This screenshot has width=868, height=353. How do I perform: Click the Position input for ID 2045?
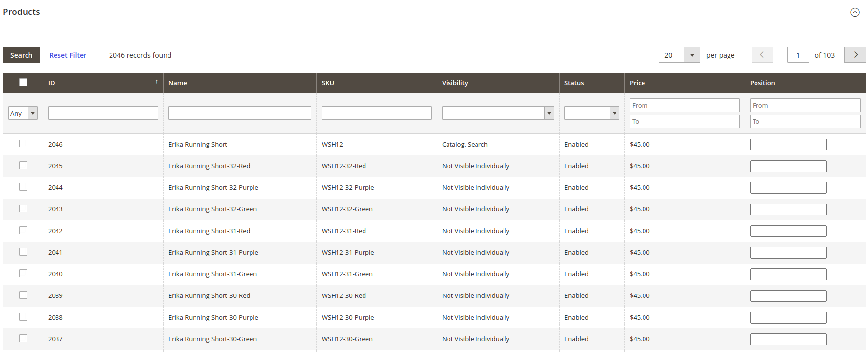click(x=788, y=166)
